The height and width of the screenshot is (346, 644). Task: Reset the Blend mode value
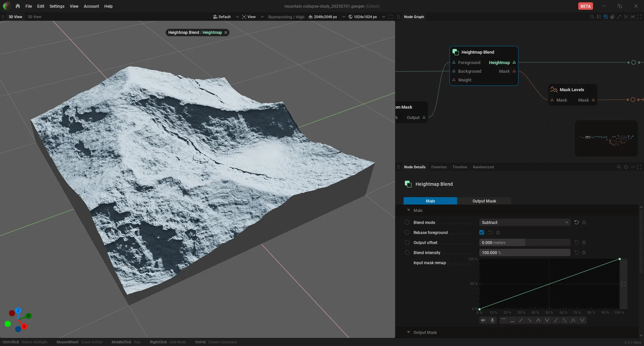pos(577,222)
